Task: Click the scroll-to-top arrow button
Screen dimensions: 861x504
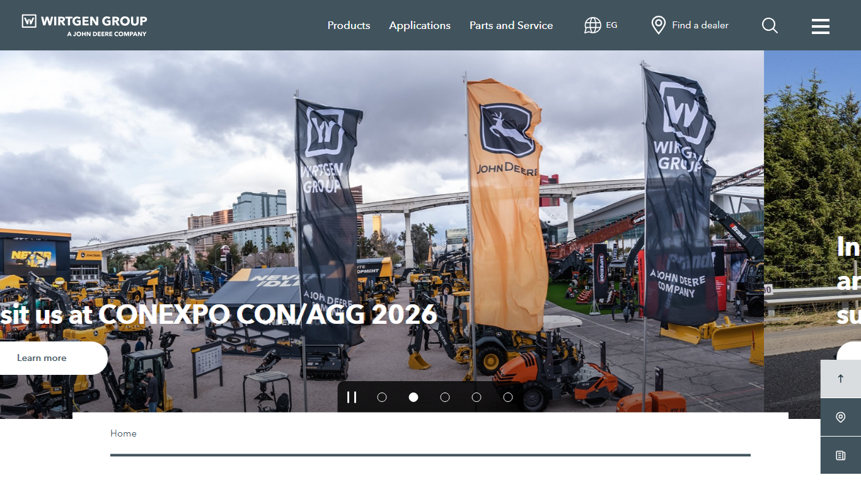Action: tap(840, 379)
